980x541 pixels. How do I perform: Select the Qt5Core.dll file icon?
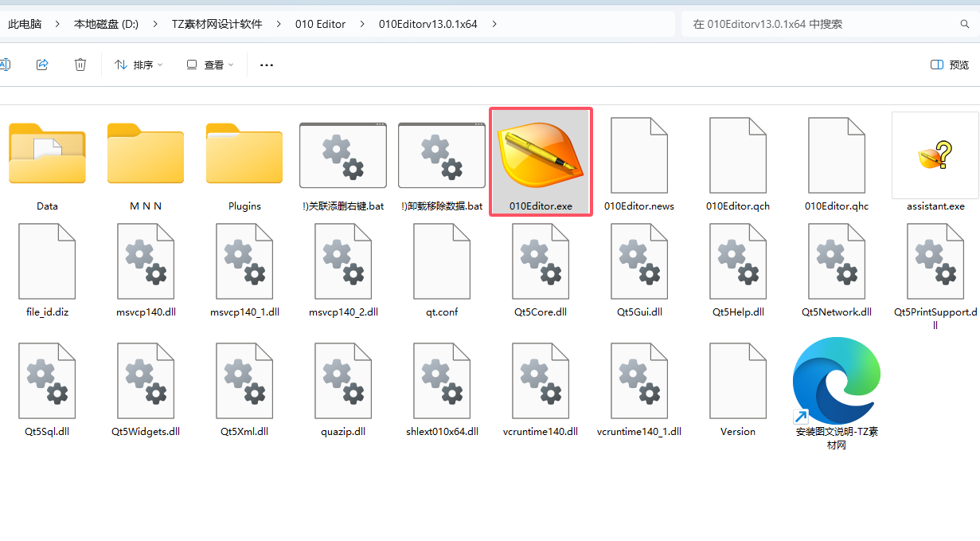coord(541,261)
